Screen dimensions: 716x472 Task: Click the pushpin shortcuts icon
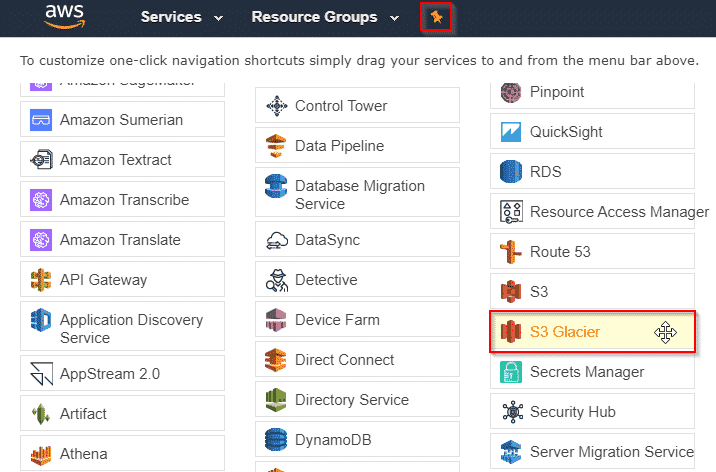[x=436, y=17]
